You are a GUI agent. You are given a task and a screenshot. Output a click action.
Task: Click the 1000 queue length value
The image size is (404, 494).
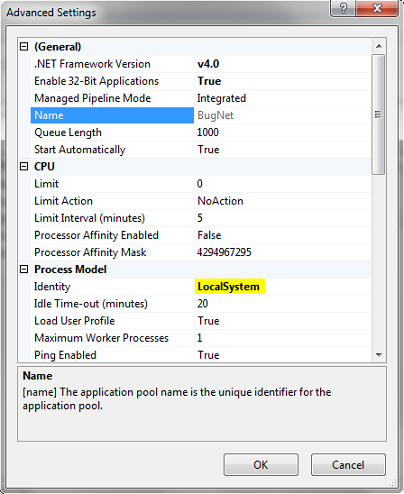208,132
